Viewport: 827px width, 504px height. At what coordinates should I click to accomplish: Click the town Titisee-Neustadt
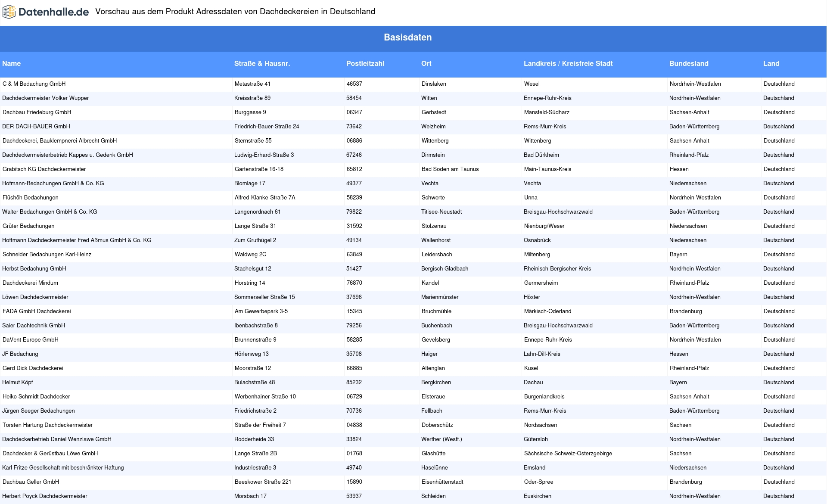coord(441,212)
